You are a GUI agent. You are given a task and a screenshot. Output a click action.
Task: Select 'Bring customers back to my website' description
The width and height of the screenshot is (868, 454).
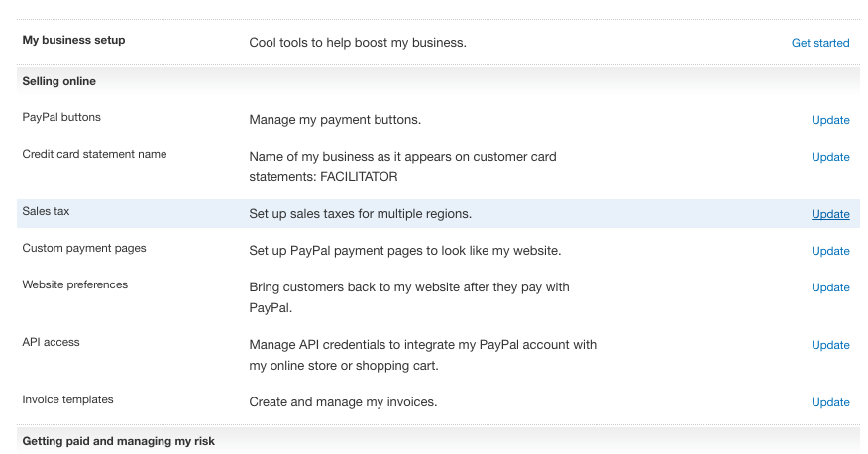pyautogui.click(x=409, y=297)
